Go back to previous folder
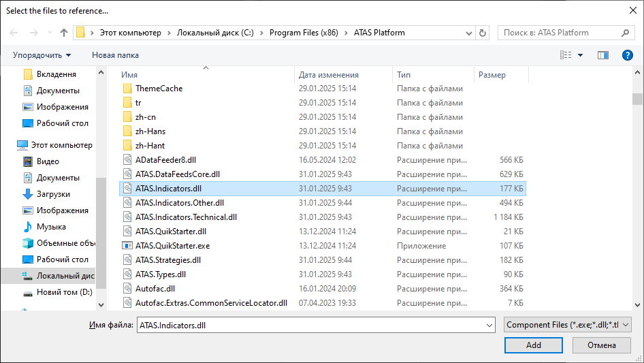Viewport: 644px width, 363px height. click(x=14, y=33)
